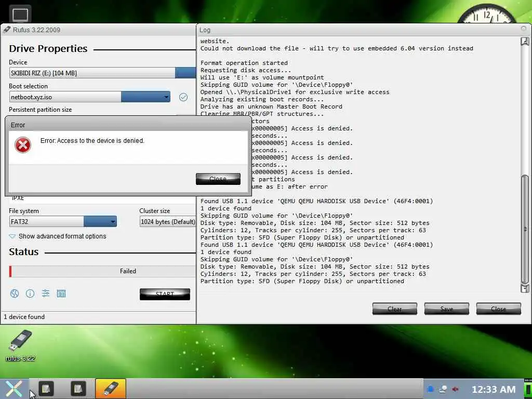
Task: Click the red error X icon
Action: pos(23,145)
